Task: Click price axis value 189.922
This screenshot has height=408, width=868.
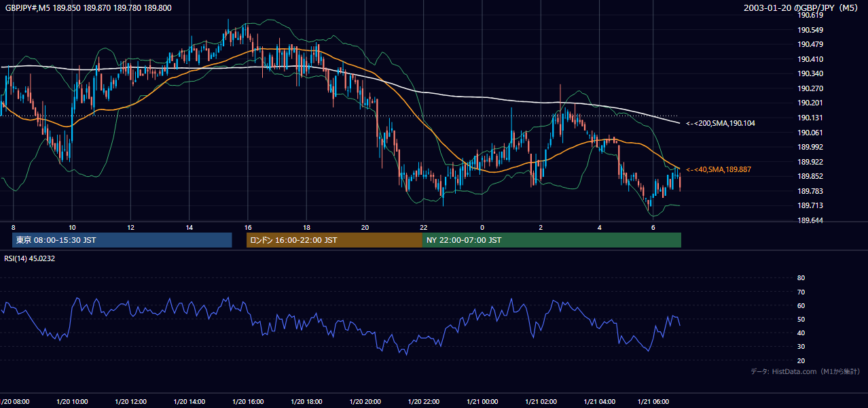Action: point(811,162)
